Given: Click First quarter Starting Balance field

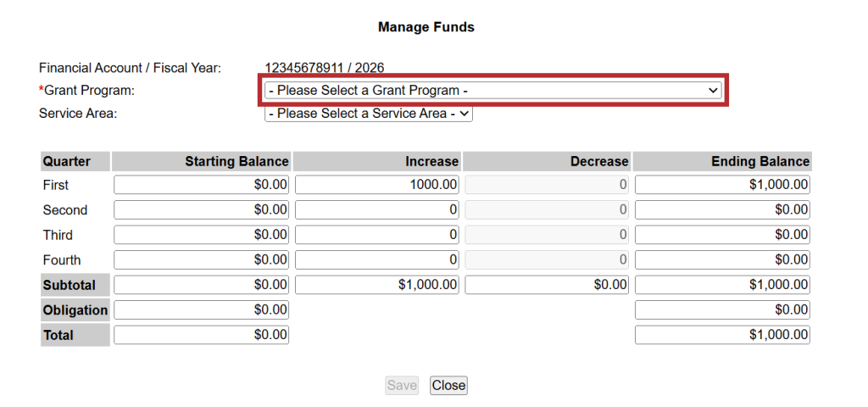Looking at the screenshot, I should pos(201,185).
